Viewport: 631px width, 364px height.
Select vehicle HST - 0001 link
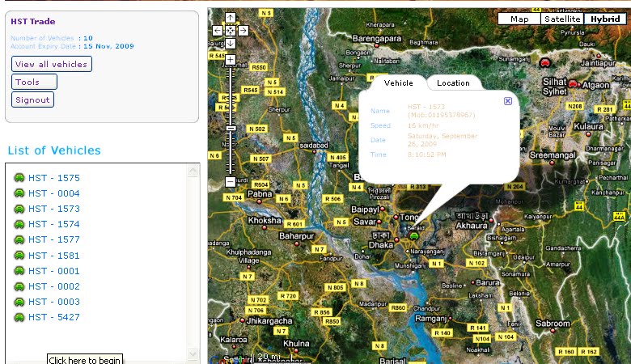click(54, 271)
